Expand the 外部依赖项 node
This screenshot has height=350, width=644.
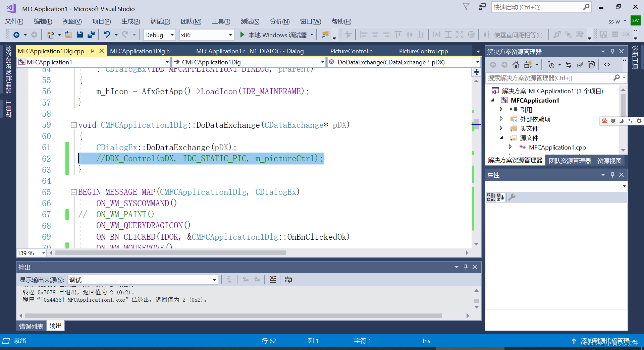pyautogui.click(x=501, y=119)
